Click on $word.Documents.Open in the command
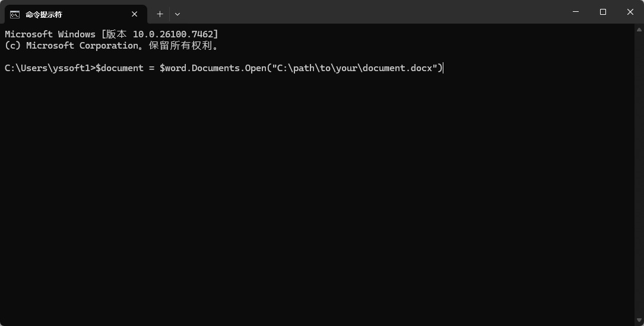Image resolution: width=644 pixels, height=326 pixels. tap(213, 68)
